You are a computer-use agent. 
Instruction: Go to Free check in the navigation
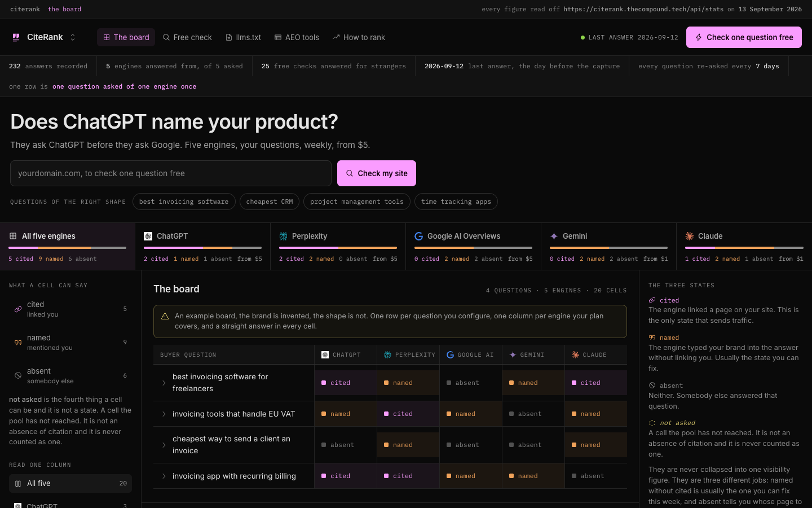pyautogui.click(x=187, y=37)
